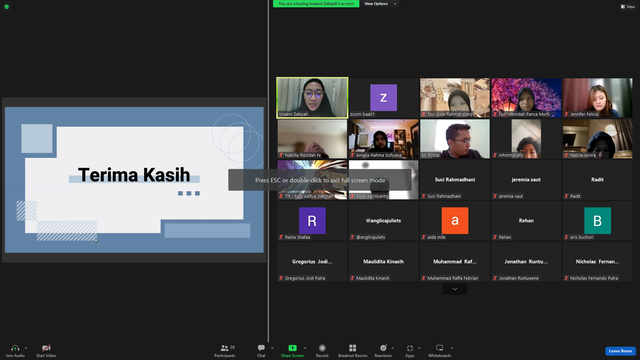Open Whiteboards
This screenshot has height=360, width=640.
pos(440,350)
